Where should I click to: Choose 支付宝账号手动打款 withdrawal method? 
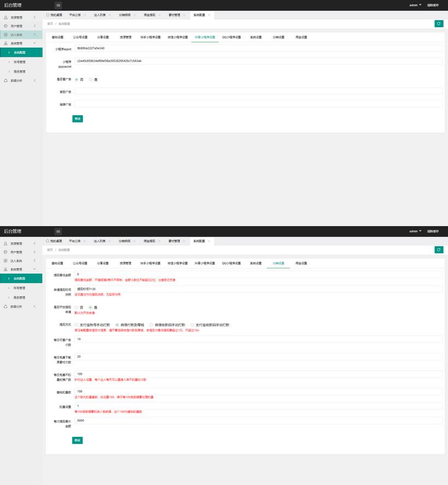76,324
